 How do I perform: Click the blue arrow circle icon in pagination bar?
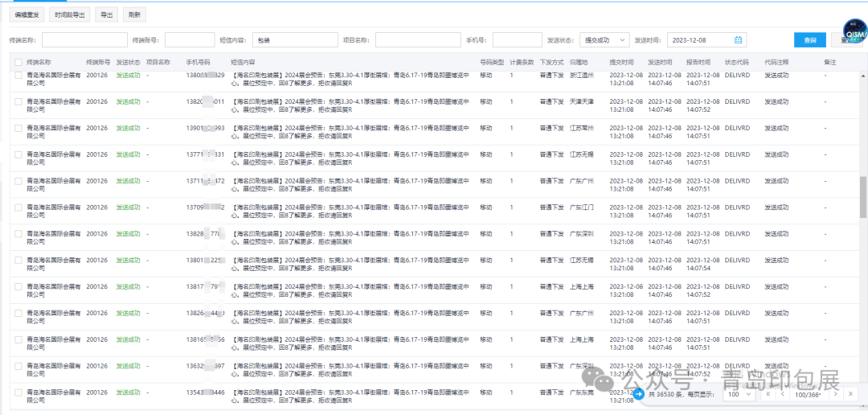pos(638,395)
